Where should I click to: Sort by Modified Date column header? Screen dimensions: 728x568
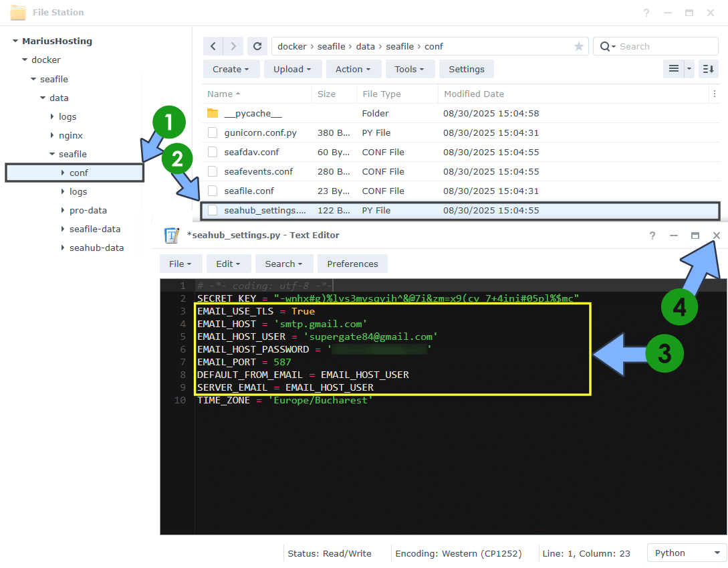click(x=572, y=94)
